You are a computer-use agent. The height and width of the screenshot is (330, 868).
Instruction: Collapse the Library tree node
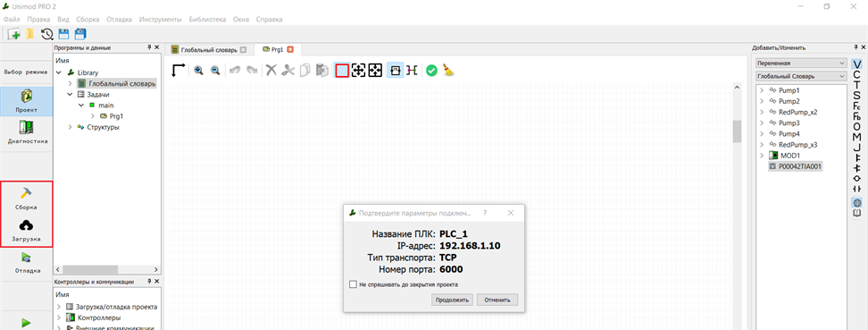click(59, 72)
